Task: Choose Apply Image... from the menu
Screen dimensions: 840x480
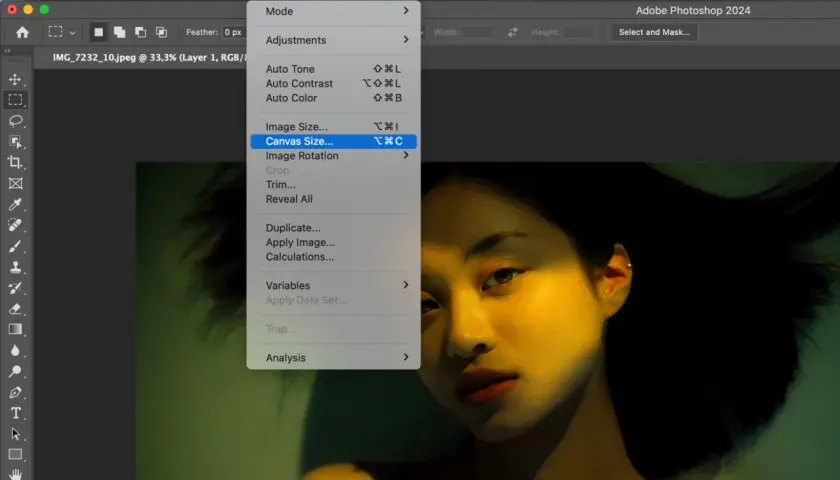Action: 333,242
